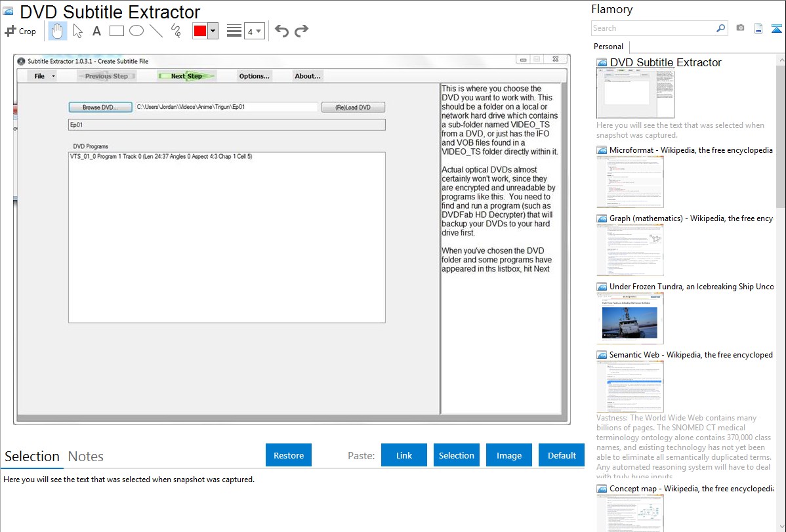The width and height of the screenshot is (786, 532).
Task: Click the camera capture icon
Action: [x=740, y=28]
